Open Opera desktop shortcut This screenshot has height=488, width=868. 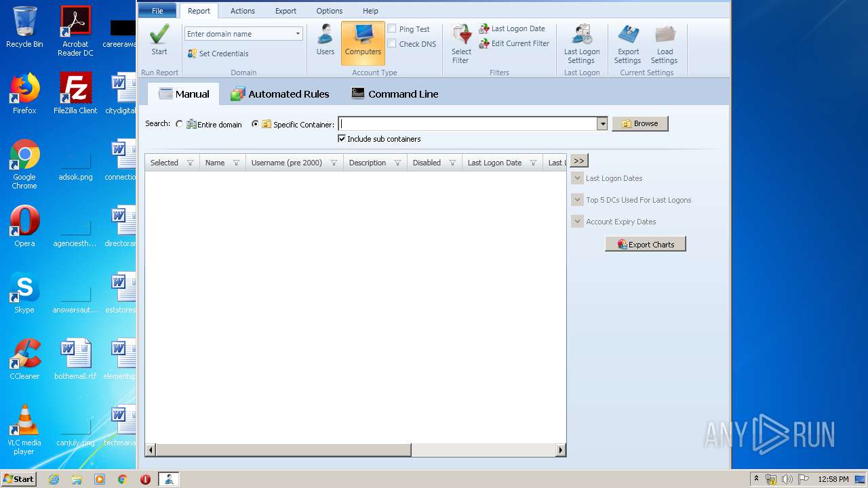click(24, 226)
